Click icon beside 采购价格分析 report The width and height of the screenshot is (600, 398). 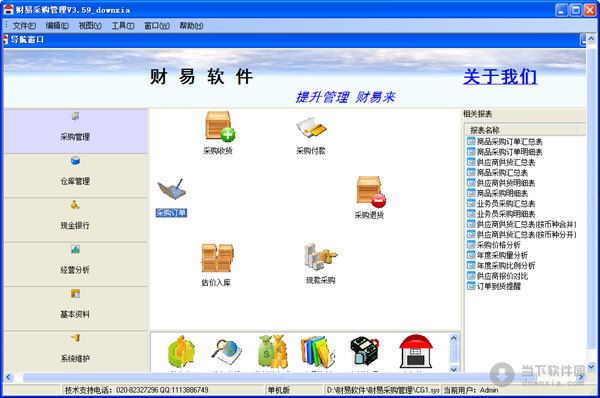click(471, 245)
